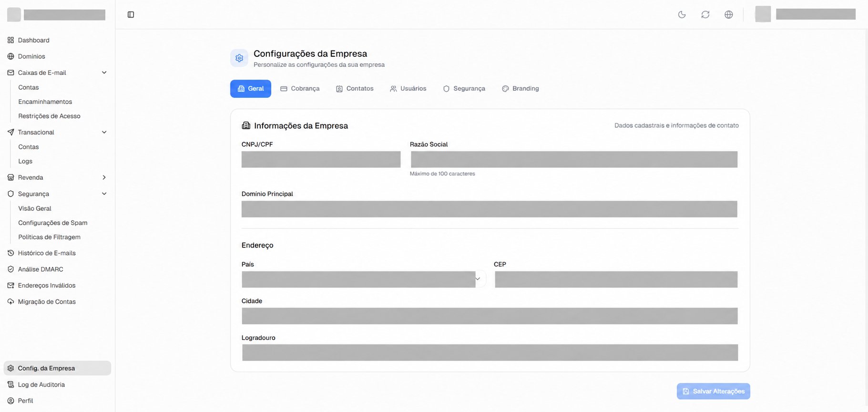Click the Dashboard grid icon
The width and height of the screenshot is (868, 412).
pos(10,40)
